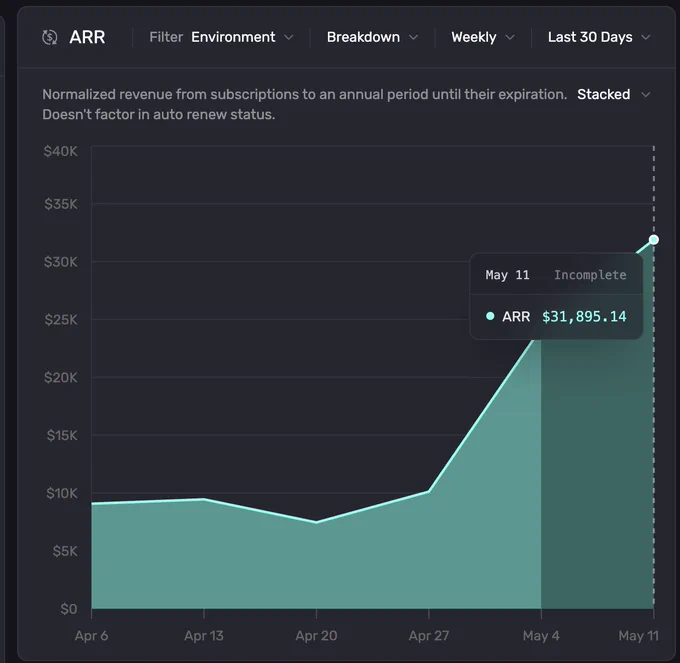Expand the Breakdown dropdown
Viewport: 680px width, 663px height.
(372, 37)
